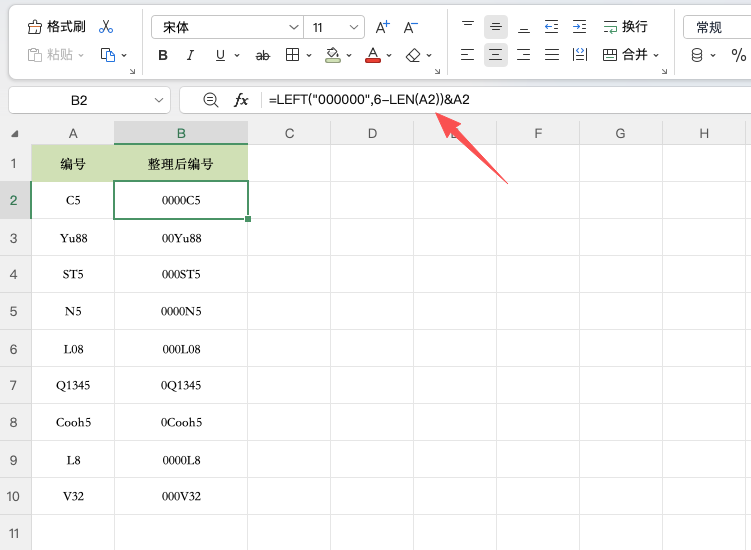Image resolution: width=751 pixels, height=550 pixels.
Task: Expand the Merge (合并) dropdown arrow
Action: pyautogui.click(x=656, y=55)
